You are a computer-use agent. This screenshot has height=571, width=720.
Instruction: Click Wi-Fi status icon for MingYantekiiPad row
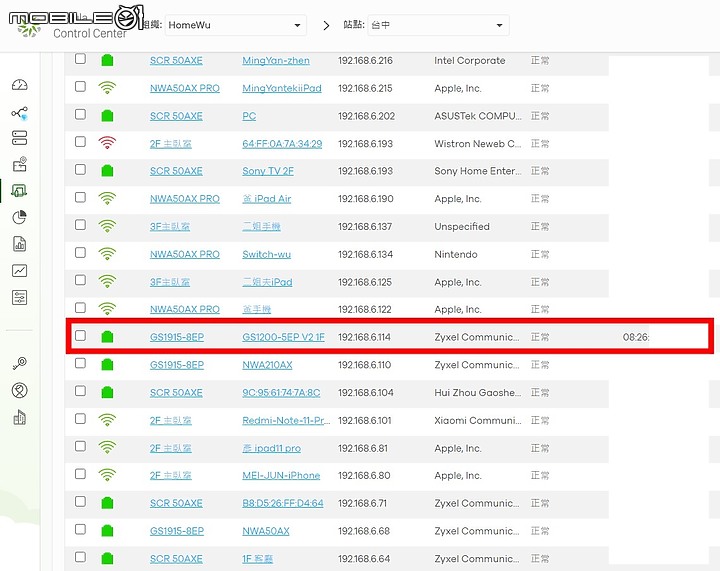(107, 88)
